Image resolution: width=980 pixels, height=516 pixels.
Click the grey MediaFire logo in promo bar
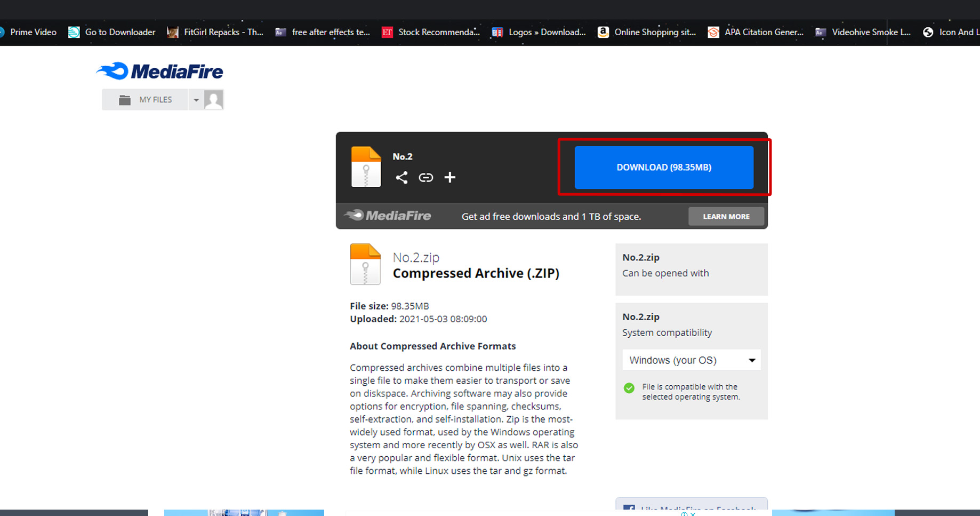tap(388, 216)
